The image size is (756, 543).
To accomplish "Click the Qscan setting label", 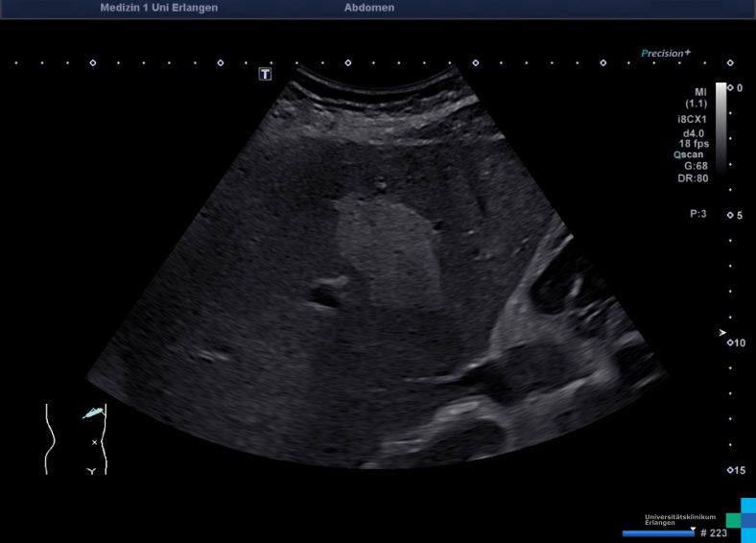I will 691,153.
